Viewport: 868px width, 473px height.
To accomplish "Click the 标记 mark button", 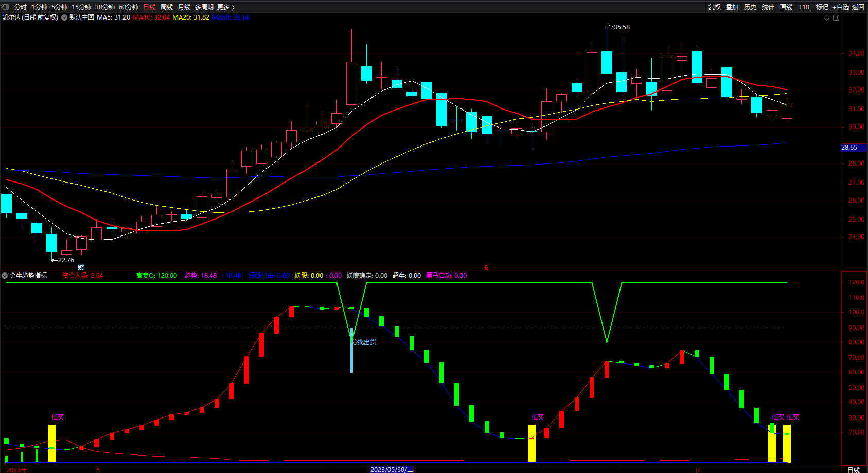I will coord(822,7).
